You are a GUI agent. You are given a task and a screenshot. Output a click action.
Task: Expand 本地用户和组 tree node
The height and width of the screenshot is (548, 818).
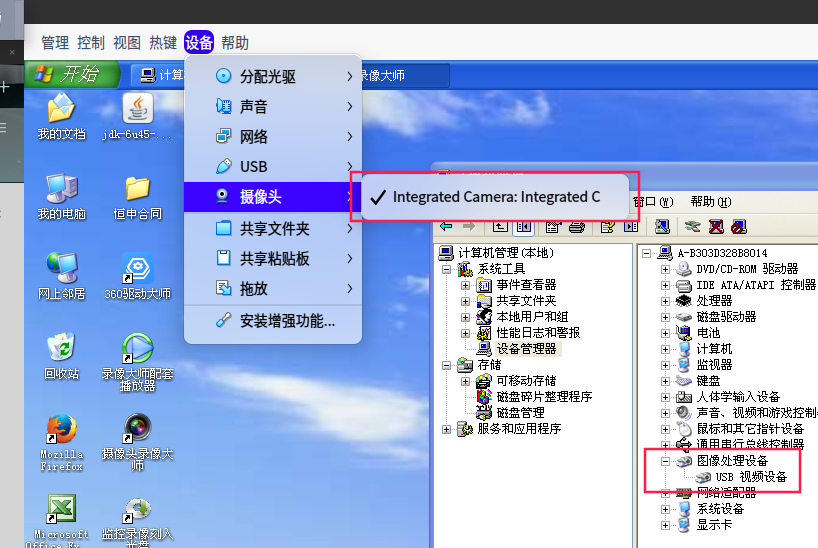click(x=465, y=317)
